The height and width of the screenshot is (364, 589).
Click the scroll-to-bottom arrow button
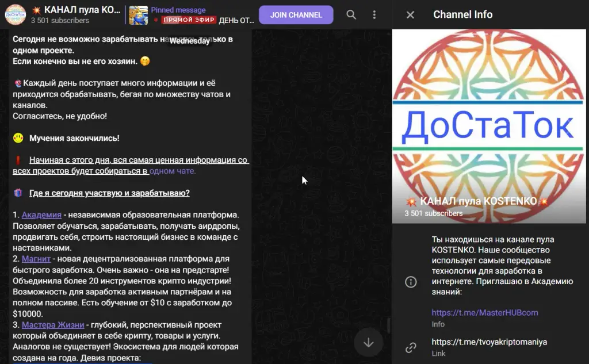(x=369, y=342)
